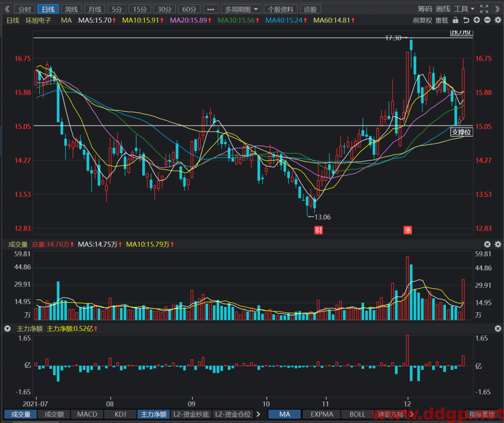Select the 主力净额 indicator tab

[154, 414]
